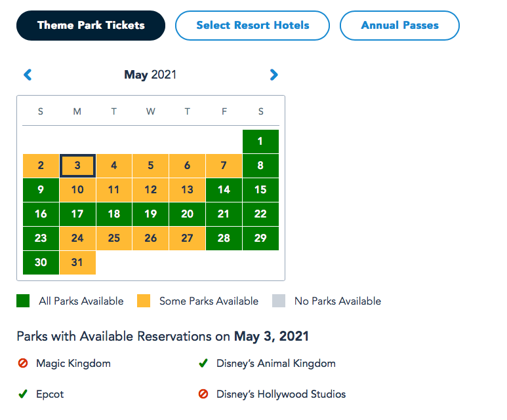This screenshot has height=420, width=507.
Task: Go to previous month arrow
Action: point(28,75)
